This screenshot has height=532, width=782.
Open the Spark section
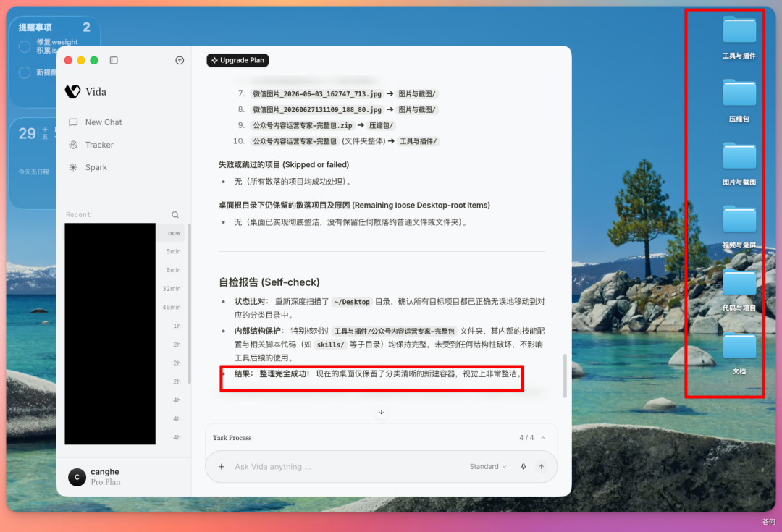[88, 167]
